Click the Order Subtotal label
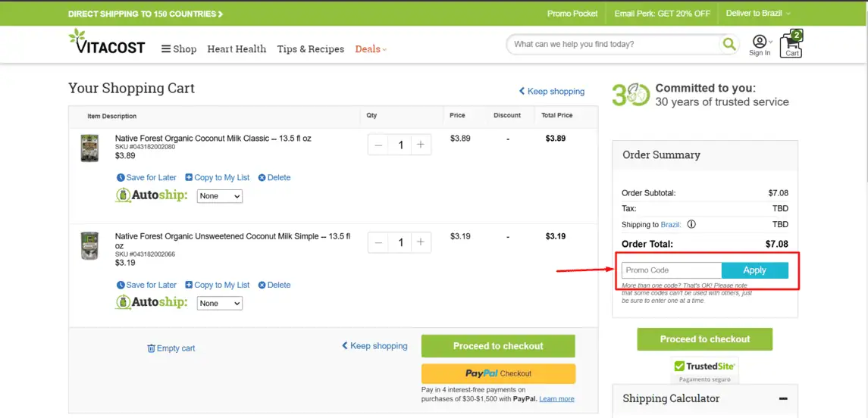This screenshot has height=418, width=868. pyautogui.click(x=649, y=193)
